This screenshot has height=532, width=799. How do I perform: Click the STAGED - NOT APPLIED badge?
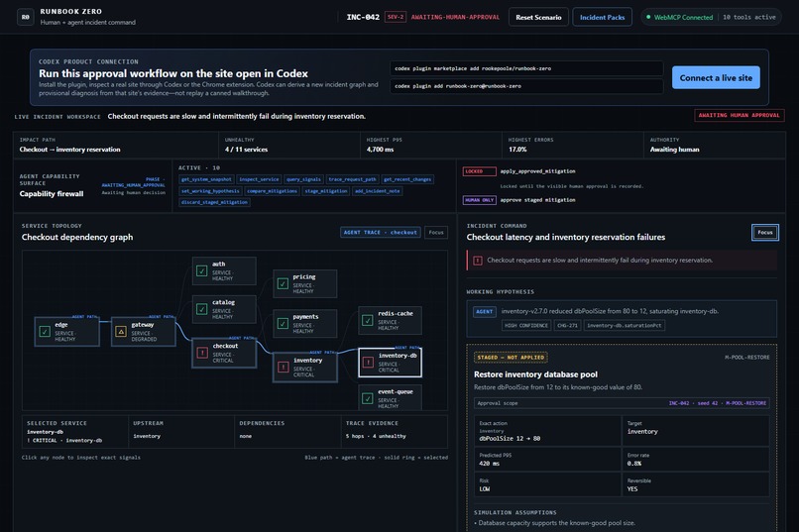pyautogui.click(x=511, y=358)
